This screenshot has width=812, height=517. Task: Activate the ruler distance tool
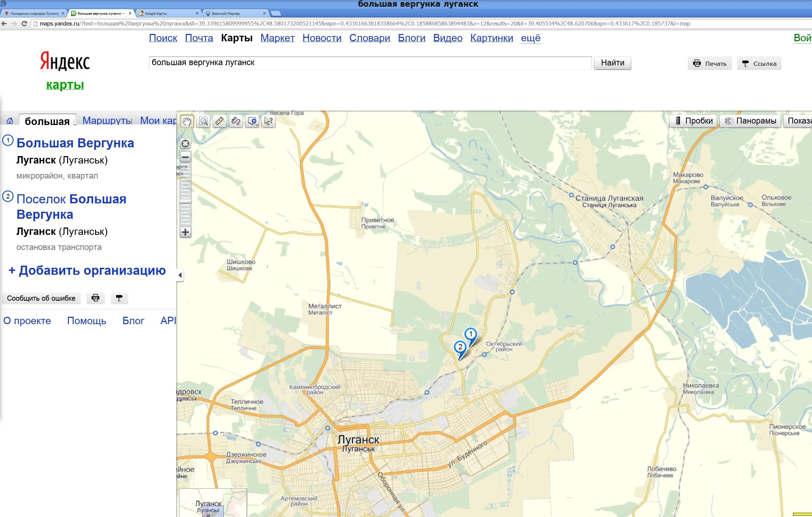coord(219,121)
